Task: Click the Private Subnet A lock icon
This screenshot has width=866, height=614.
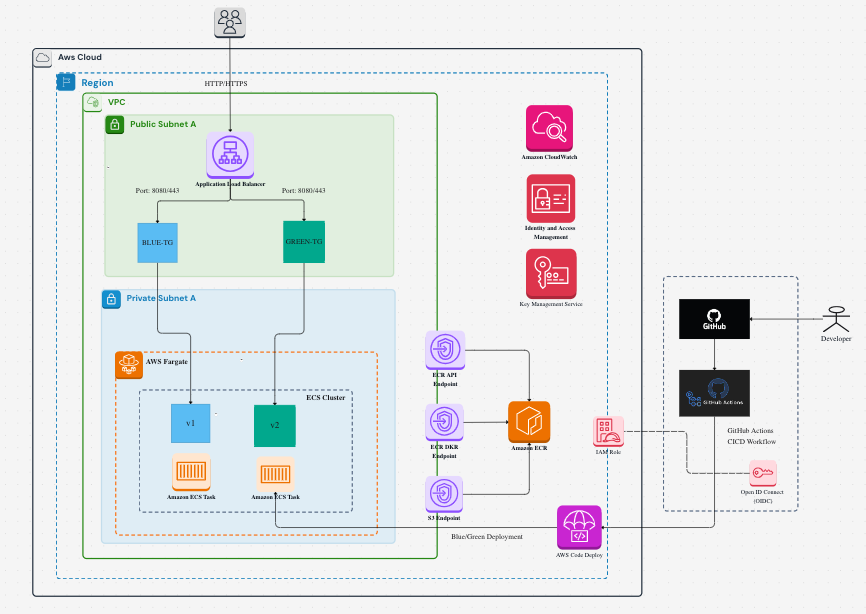Action: click(x=111, y=299)
